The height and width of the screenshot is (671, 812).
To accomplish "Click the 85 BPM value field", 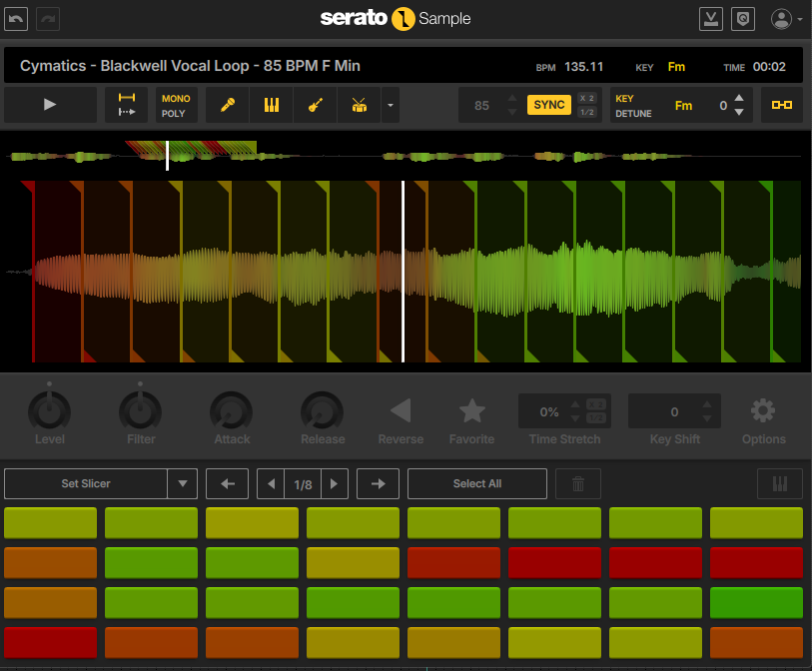I will [x=481, y=106].
